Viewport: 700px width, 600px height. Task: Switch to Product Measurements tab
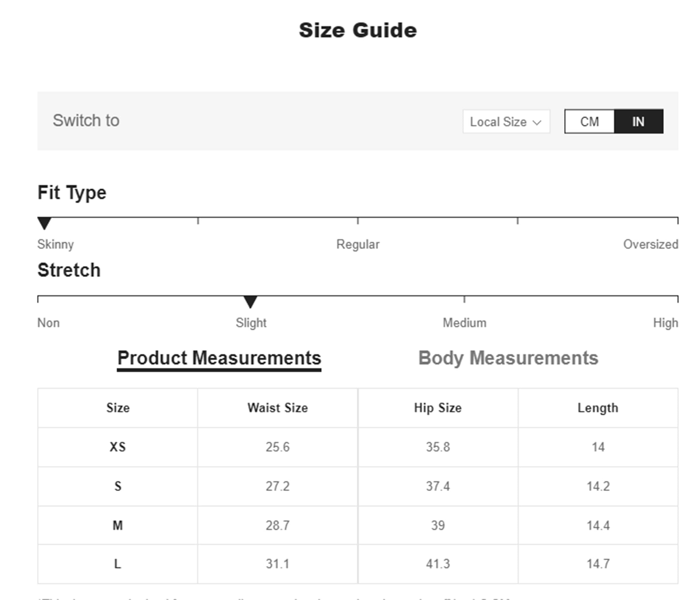(x=219, y=358)
